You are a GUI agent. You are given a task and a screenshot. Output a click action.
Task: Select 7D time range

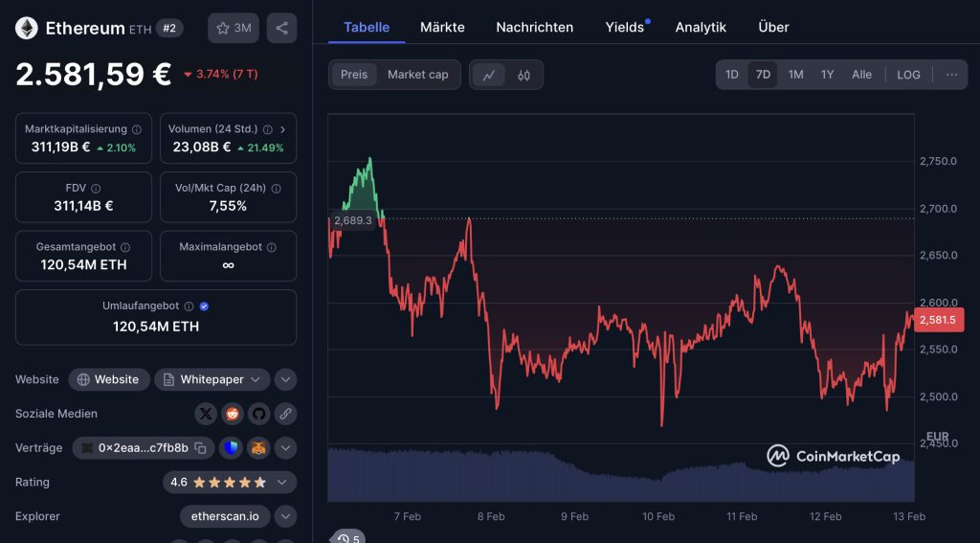coord(763,75)
